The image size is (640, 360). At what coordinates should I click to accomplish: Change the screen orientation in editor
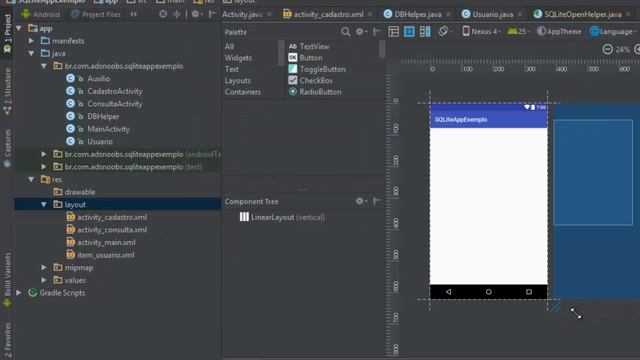point(444,31)
